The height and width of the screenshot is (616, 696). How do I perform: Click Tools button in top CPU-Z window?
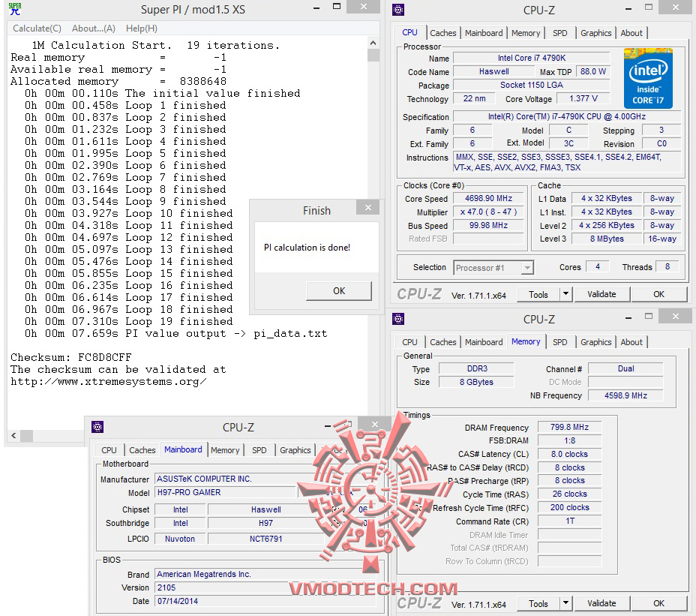point(538,294)
